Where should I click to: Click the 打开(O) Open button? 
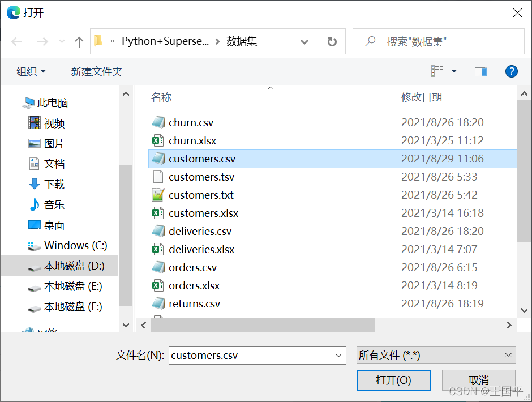(393, 380)
